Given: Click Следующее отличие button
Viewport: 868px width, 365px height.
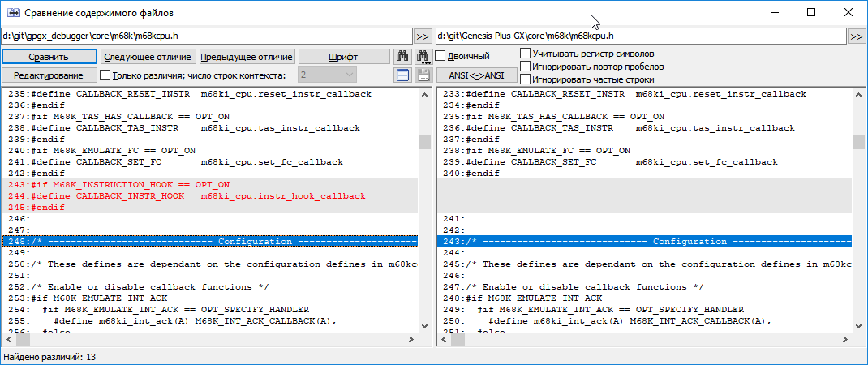Looking at the screenshot, I should point(148,57).
